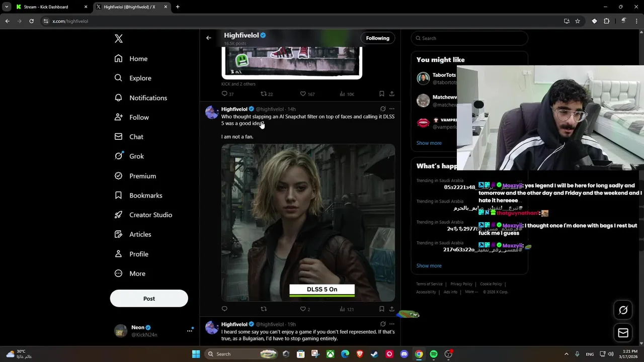Open Bookmarks in the sidebar
Image resolution: width=644 pixels, height=362 pixels.
pos(138,195)
